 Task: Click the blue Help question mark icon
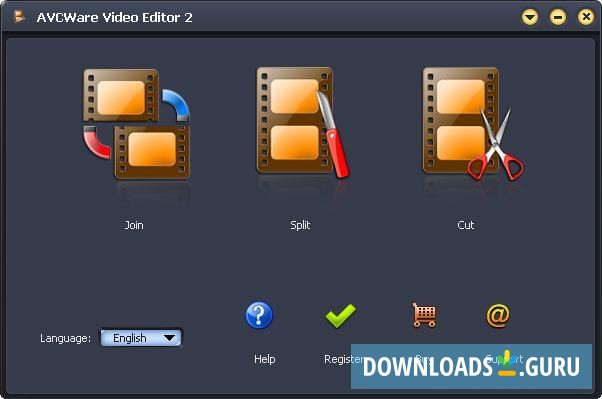point(259,315)
